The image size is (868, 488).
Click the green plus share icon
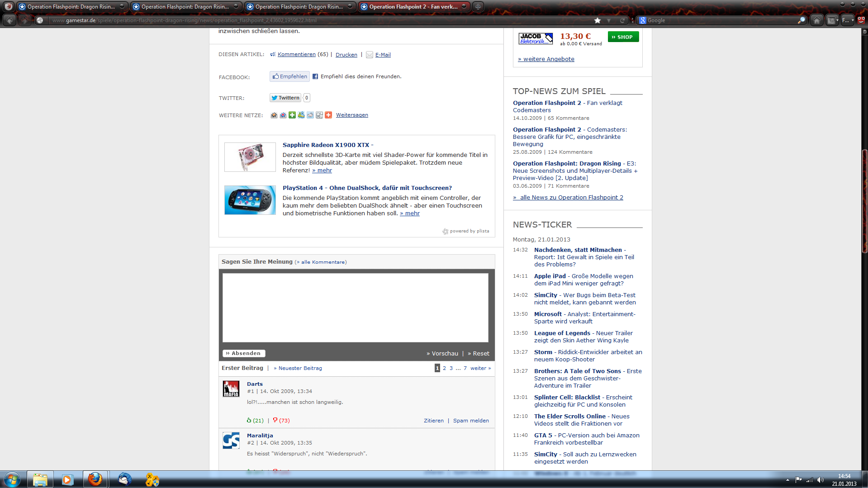(x=292, y=115)
